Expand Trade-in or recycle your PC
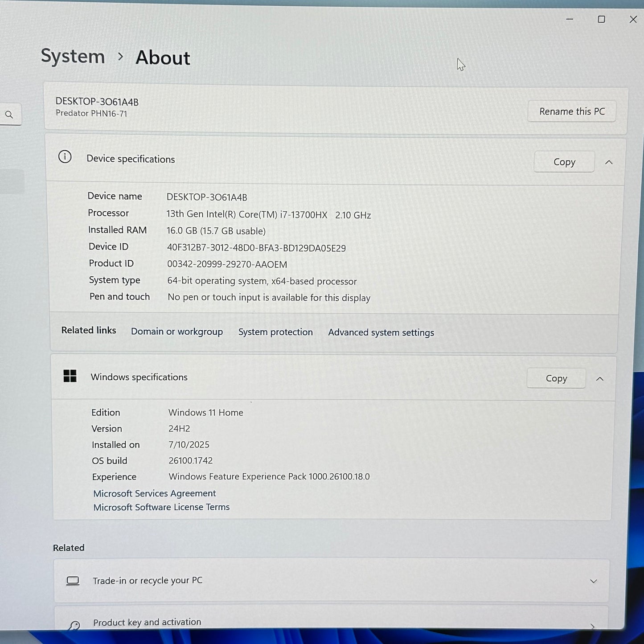 pyautogui.click(x=594, y=581)
